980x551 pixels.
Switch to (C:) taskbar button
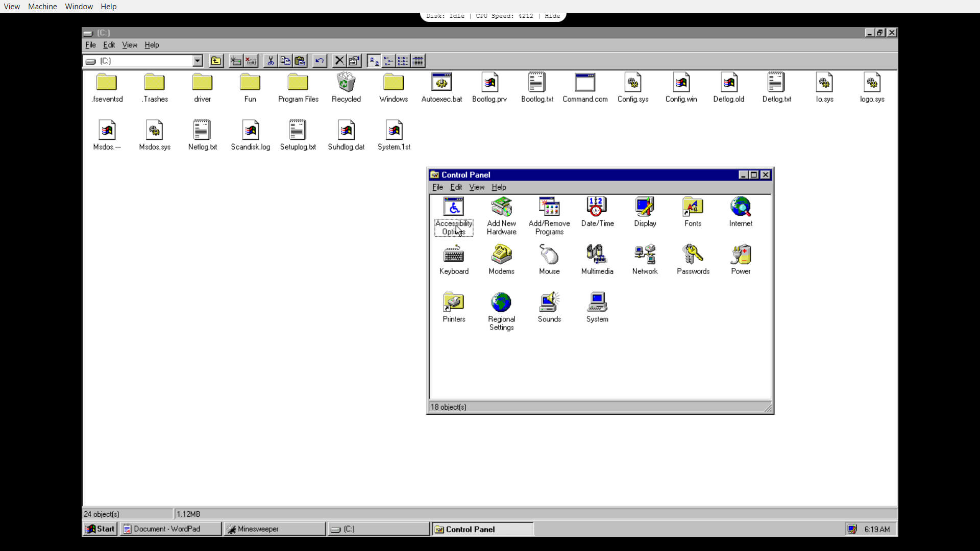pos(379,529)
